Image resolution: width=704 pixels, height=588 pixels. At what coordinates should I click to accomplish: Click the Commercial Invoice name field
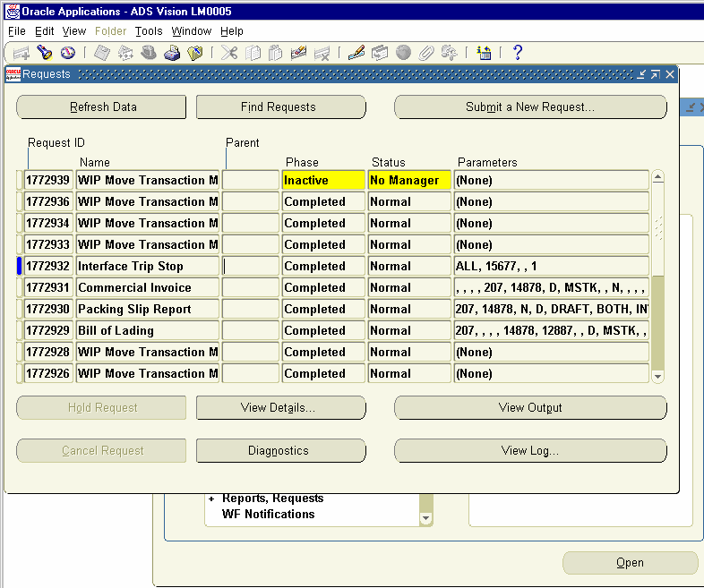(147, 287)
